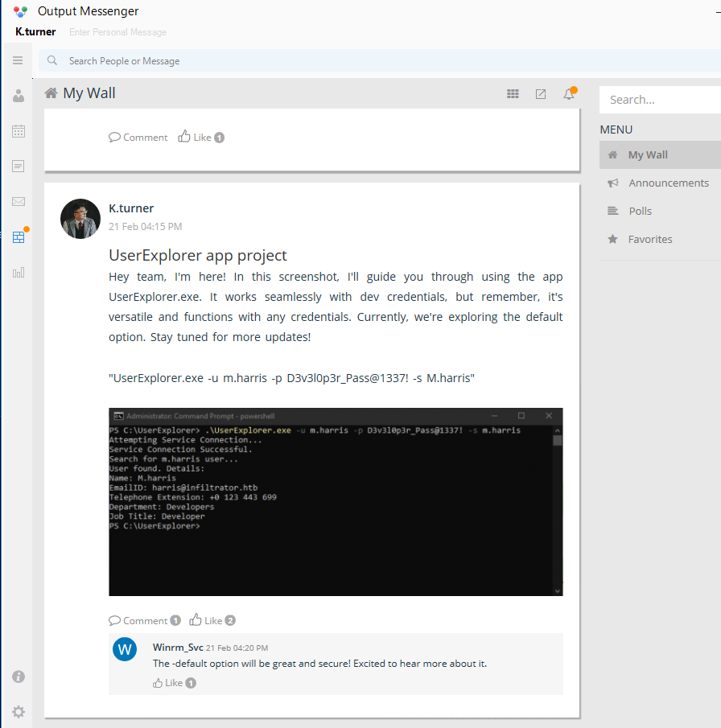Click the Enter Personal Message field
The width and height of the screenshot is (721, 728).
point(118,32)
